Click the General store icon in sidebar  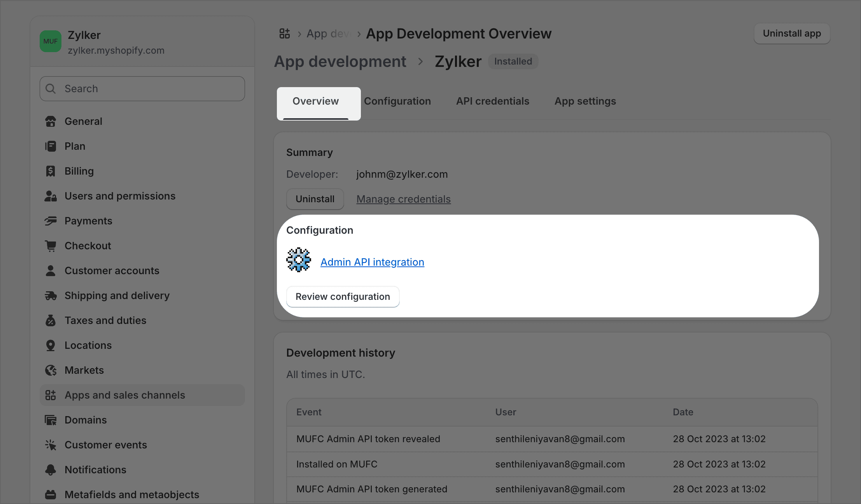51,121
